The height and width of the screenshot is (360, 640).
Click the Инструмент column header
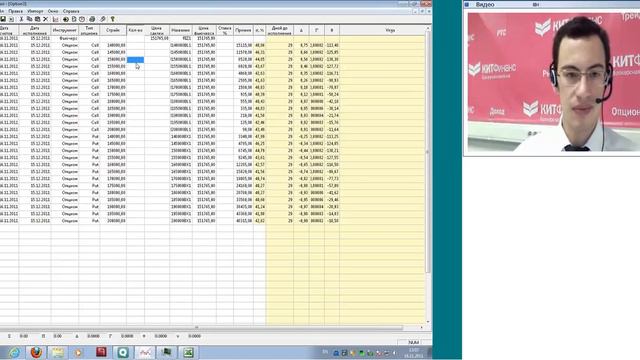(x=64, y=30)
